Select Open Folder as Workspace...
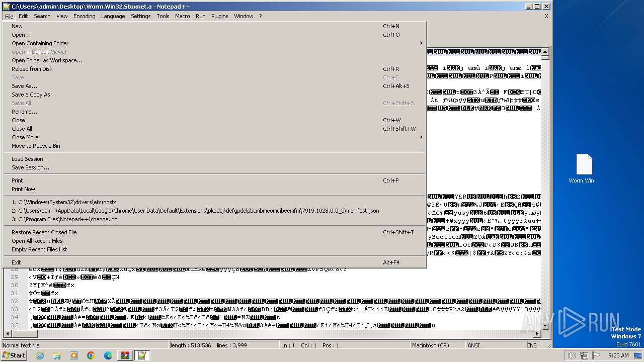 point(215,60)
